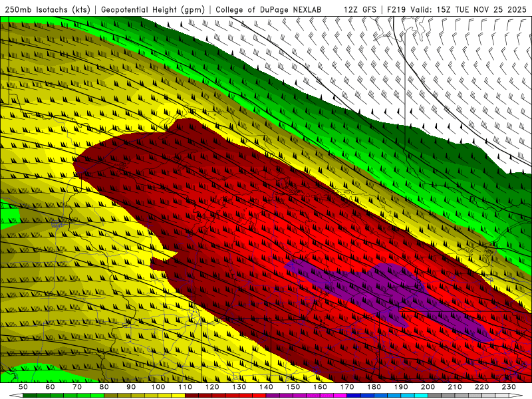532x399 pixels.
Task: Click the '230' color bar label
Action: (509, 387)
